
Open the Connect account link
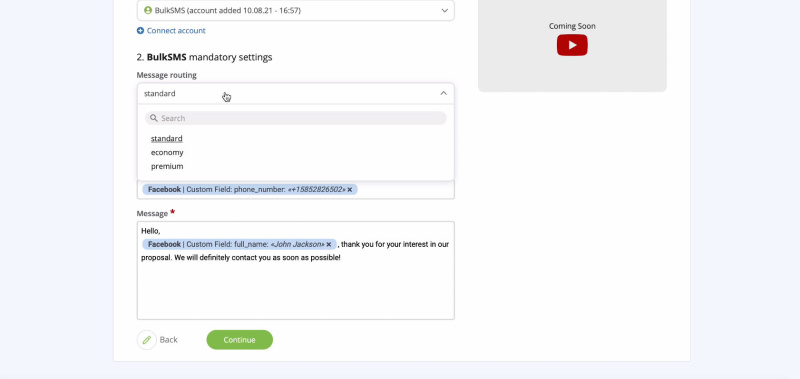(176, 31)
